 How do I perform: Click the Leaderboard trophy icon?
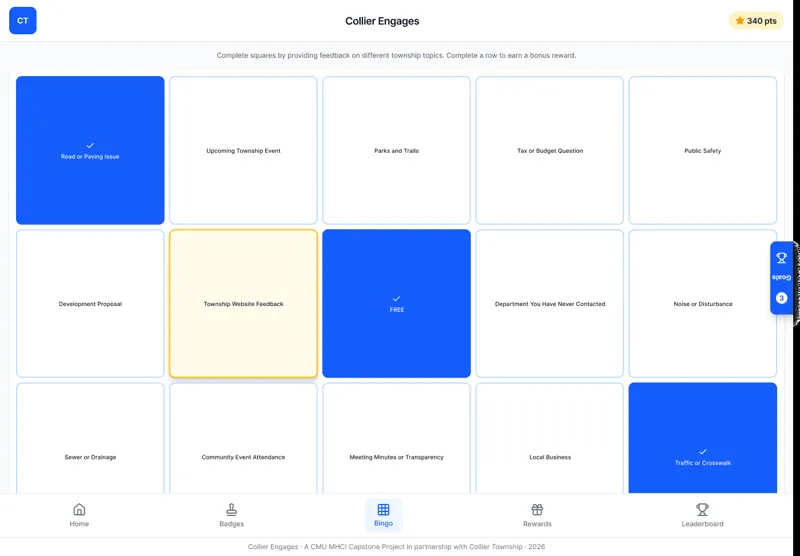click(x=703, y=509)
